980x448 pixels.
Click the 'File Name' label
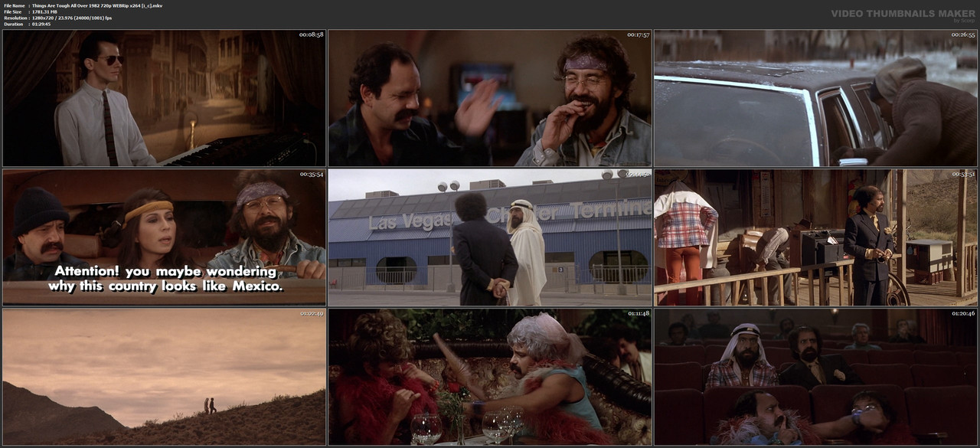coord(15,5)
